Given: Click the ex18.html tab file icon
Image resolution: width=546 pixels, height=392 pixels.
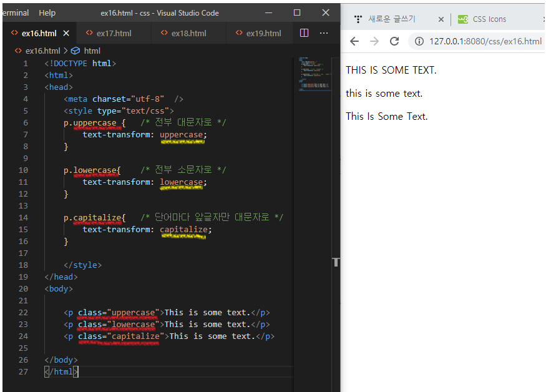Looking at the screenshot, I should coord(164,32).
